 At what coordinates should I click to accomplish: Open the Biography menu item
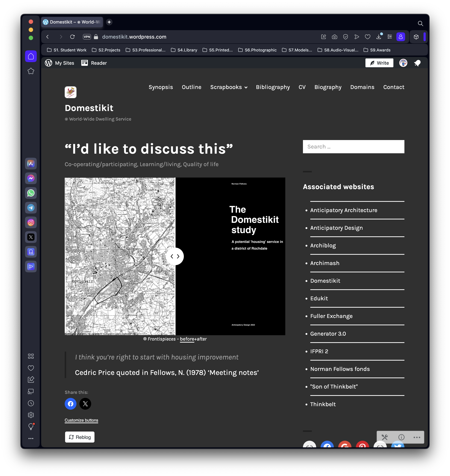[x=328, y=87]
